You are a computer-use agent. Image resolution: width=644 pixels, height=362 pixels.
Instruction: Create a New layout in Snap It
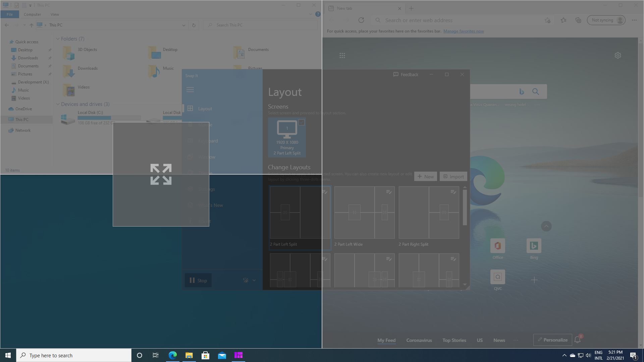(x=425, y=176)
